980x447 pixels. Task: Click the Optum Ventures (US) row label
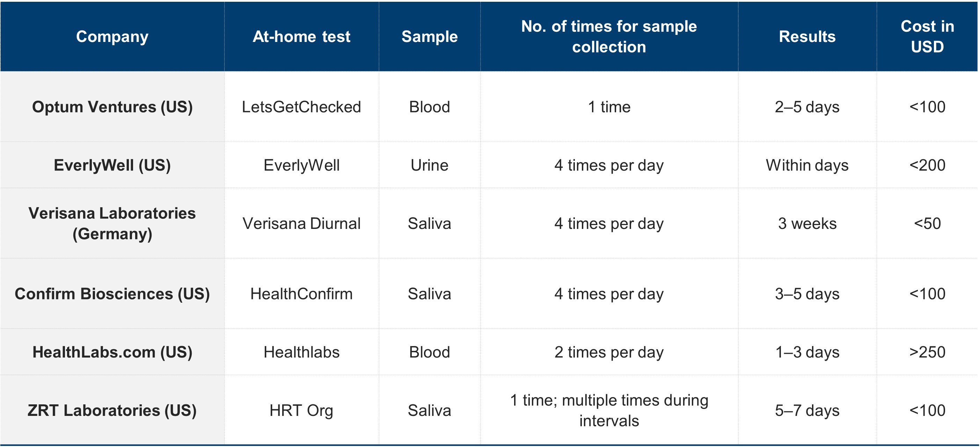(112, 107)
